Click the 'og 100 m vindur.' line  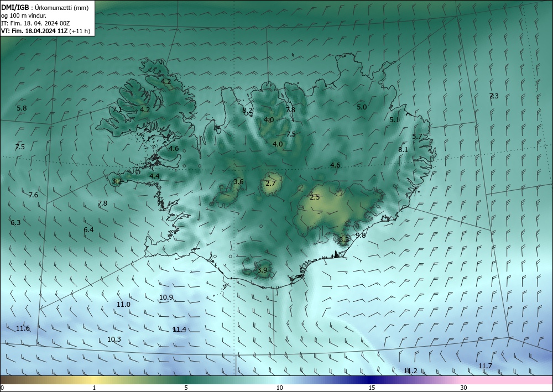[x=24, y=15]
